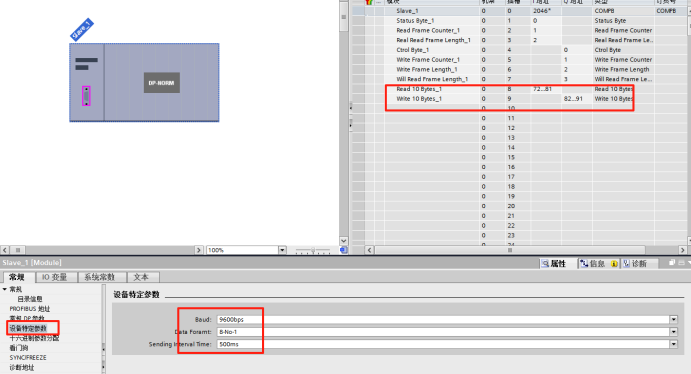This screenshot has width=691, height=374.
Task: Click module table left scroll arrow
Action: 370,250
